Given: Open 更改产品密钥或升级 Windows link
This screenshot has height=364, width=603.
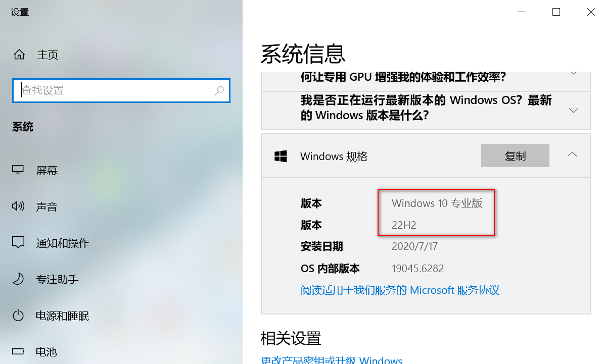Looking at the screenshot, I should click(x=332, y=360).
